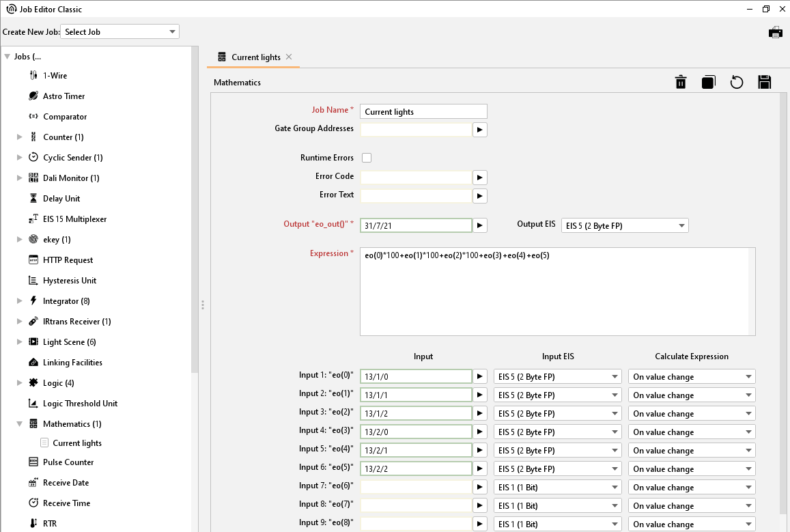Collapse the Mathematics (1) tree node
Viewport: 790px width, 532px height.
[20, 424]
